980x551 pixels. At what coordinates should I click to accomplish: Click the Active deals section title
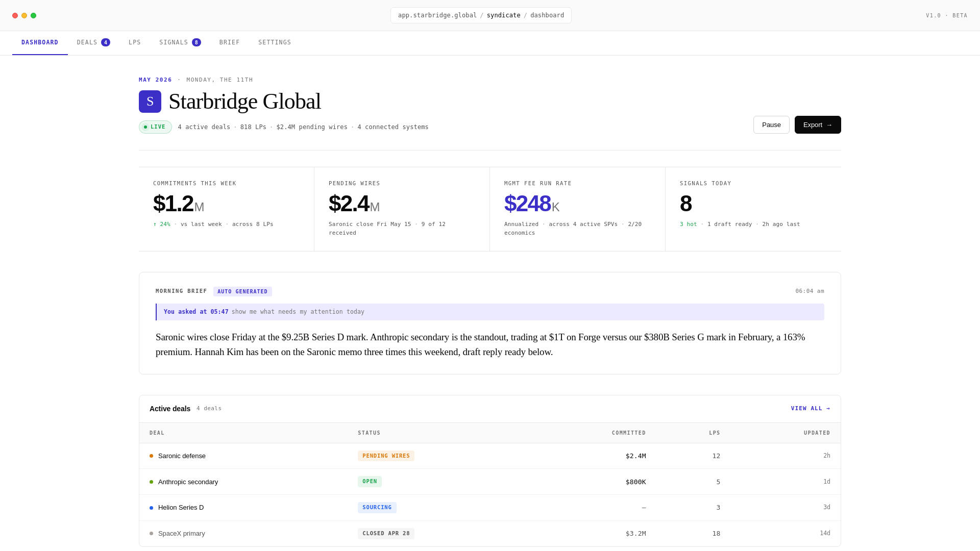pos(170,409)
